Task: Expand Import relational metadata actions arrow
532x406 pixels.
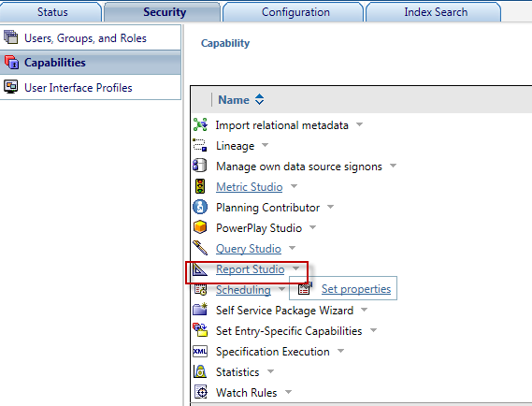Action: pyautogui.click(x=359, y=124)
